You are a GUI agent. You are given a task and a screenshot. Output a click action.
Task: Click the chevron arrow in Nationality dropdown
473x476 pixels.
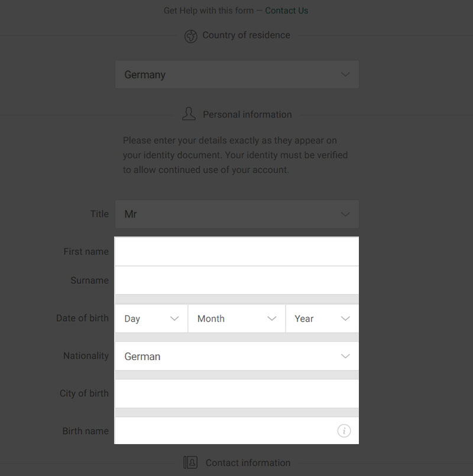click(x=345, y=356)
